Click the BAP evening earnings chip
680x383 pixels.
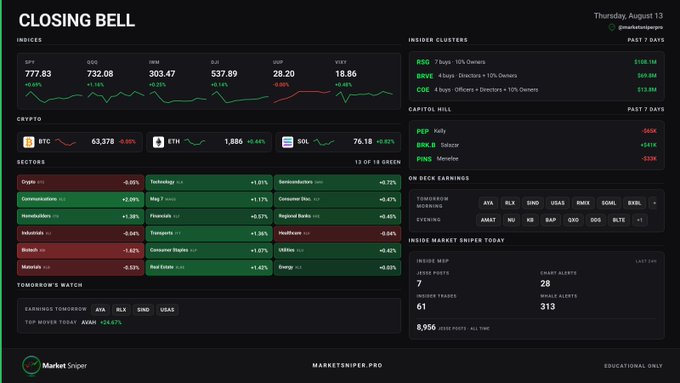[550, 220]
